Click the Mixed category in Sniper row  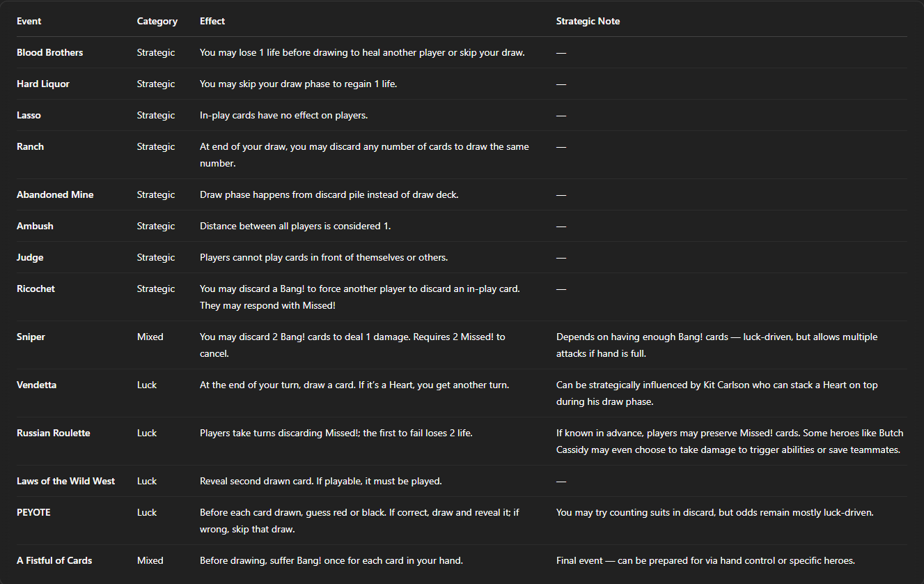(150, 337)
